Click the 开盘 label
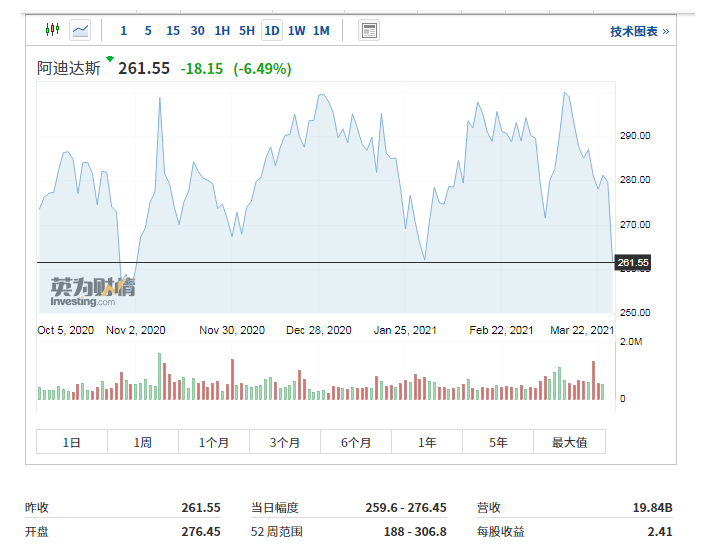The width and height of the screenshot is (723, 555). coord(37,531)
